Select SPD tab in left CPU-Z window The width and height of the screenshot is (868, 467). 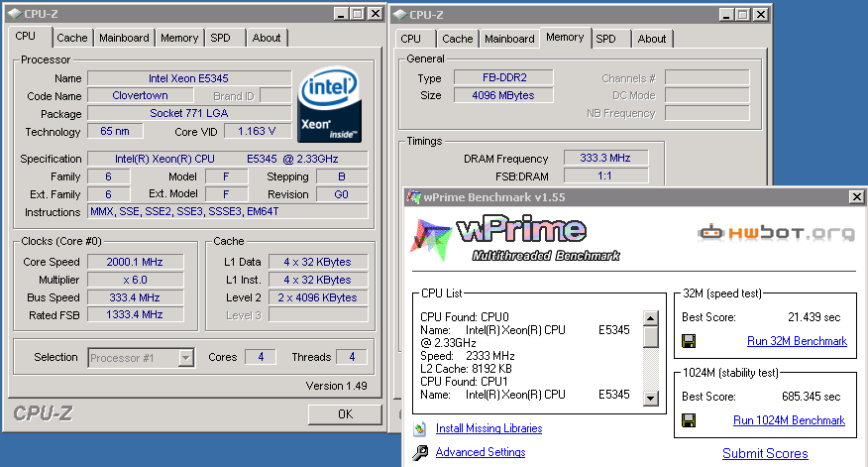click(x=220, y=38)
